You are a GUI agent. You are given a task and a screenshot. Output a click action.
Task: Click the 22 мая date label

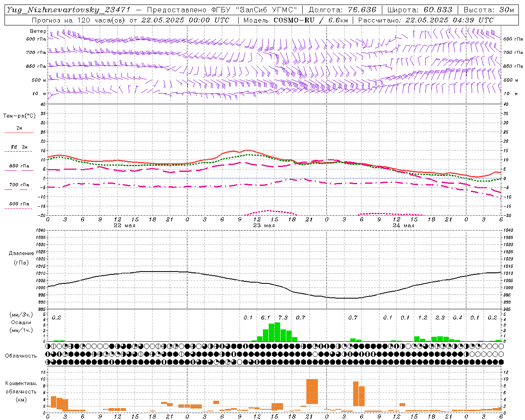125,226
